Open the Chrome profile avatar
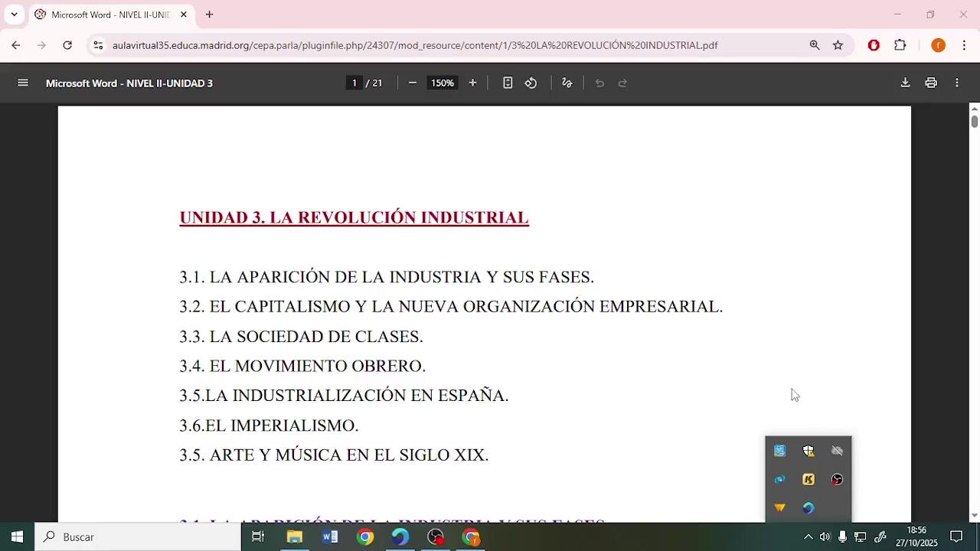Viewport: 980px width, 551px height. (x=938, y=45)
